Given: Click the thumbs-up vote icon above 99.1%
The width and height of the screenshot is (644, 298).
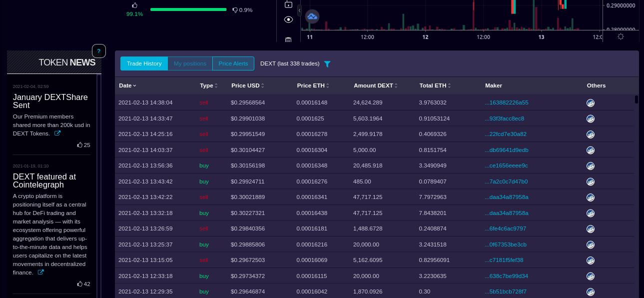Looking at the screenshot, I should [134, 5].
